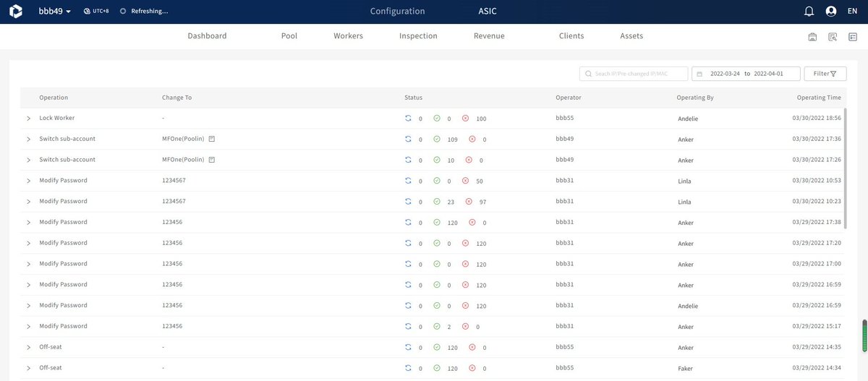The width and height of the screenshot is (868, 381).
Task: Open the Configuration section
Action: (397, 12)
